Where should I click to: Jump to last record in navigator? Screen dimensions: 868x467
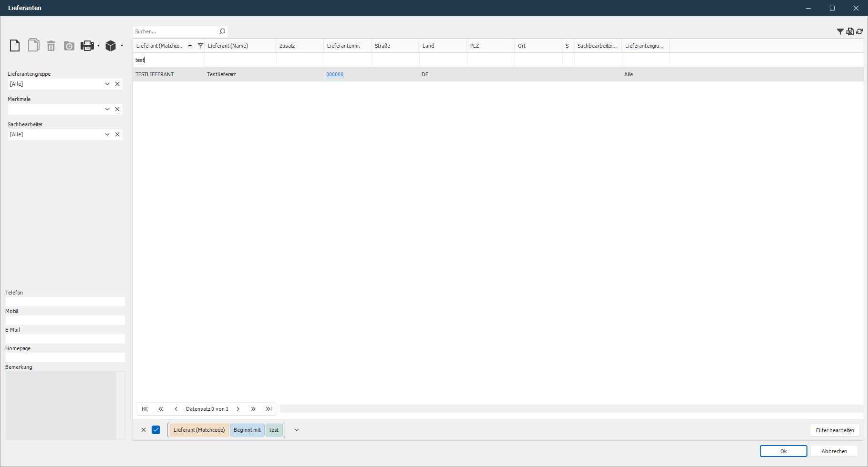click(269, 409)
